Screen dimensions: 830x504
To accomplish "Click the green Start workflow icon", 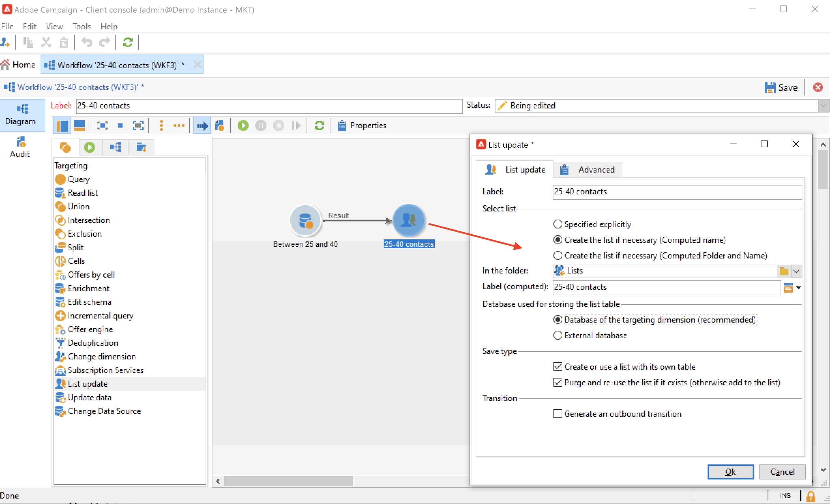I will (x=243, y=125).
